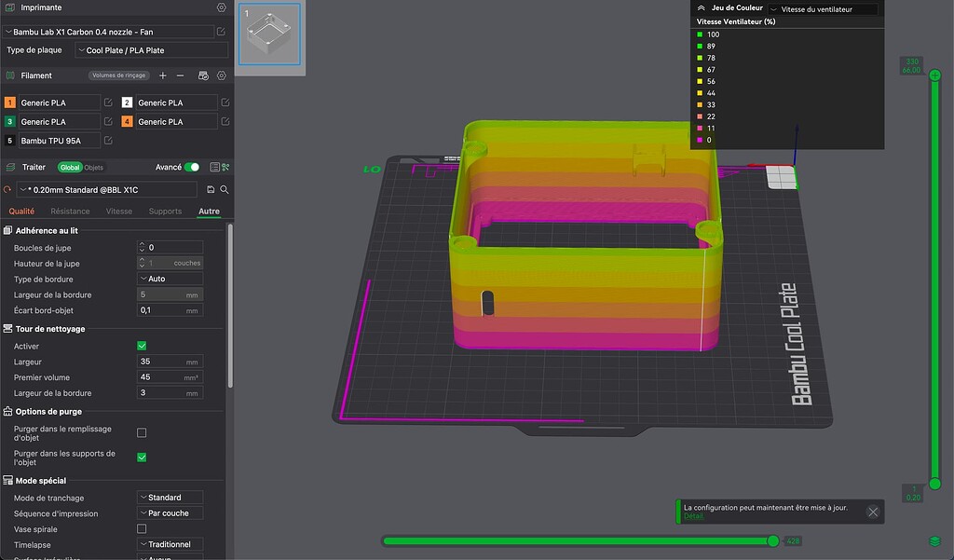Open printer settings gear in Imprimante header
Viewport: 954px width, 560px height.
(x=222, y=7)
